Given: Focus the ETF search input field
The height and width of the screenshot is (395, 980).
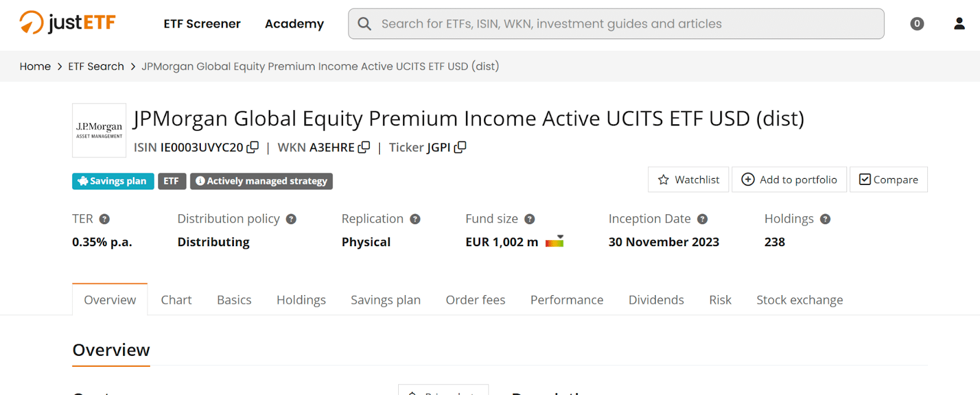Looking at the screenshot, I should click(616, 24).
